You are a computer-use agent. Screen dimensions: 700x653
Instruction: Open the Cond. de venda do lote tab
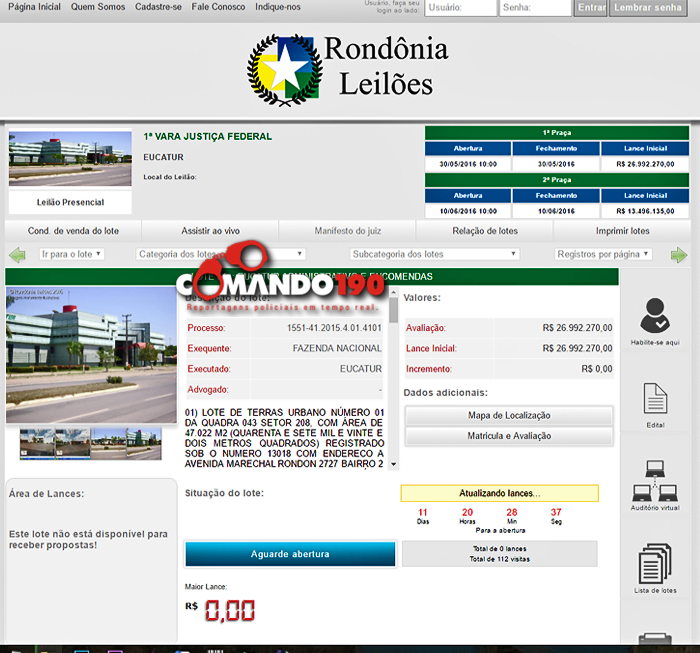pos(73,231)
